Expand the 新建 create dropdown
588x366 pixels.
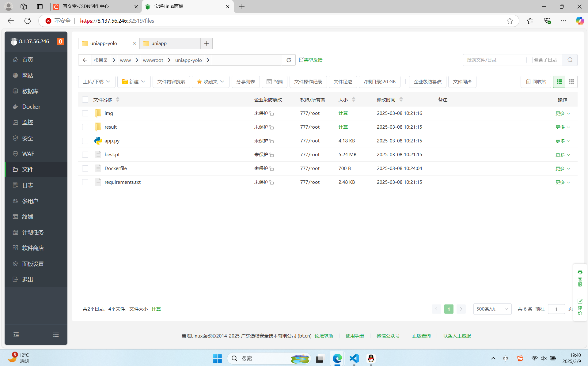pos(134,82)
